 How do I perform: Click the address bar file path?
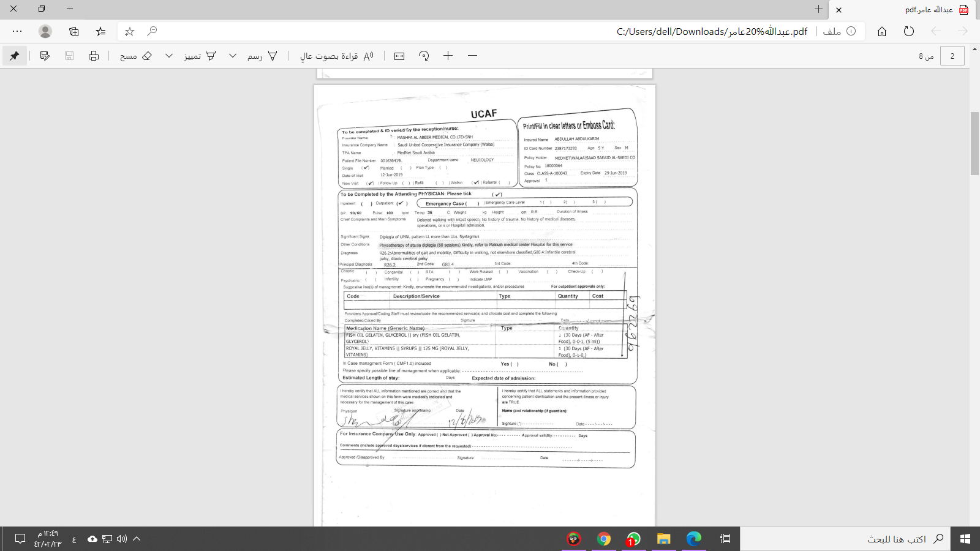click(x=712, y=31)
